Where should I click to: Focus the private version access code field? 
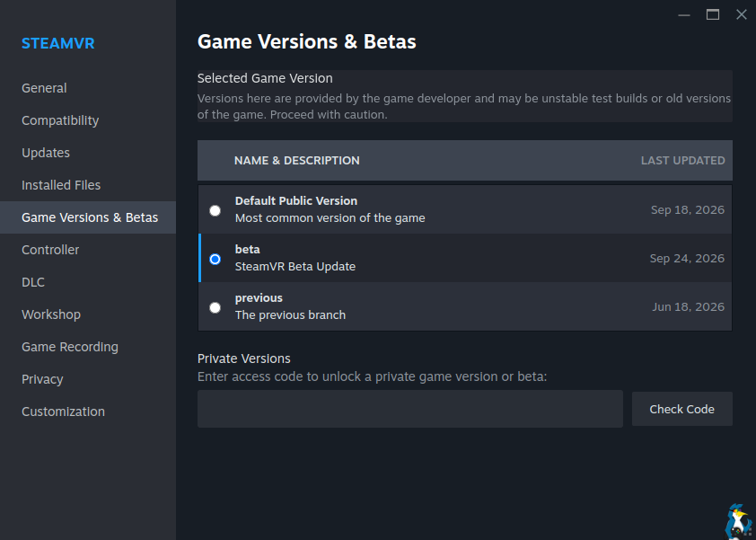coord(409,409)
